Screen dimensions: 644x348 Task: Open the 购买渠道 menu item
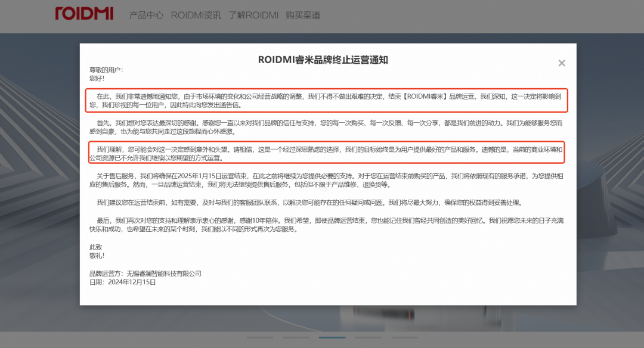[303, 15]
